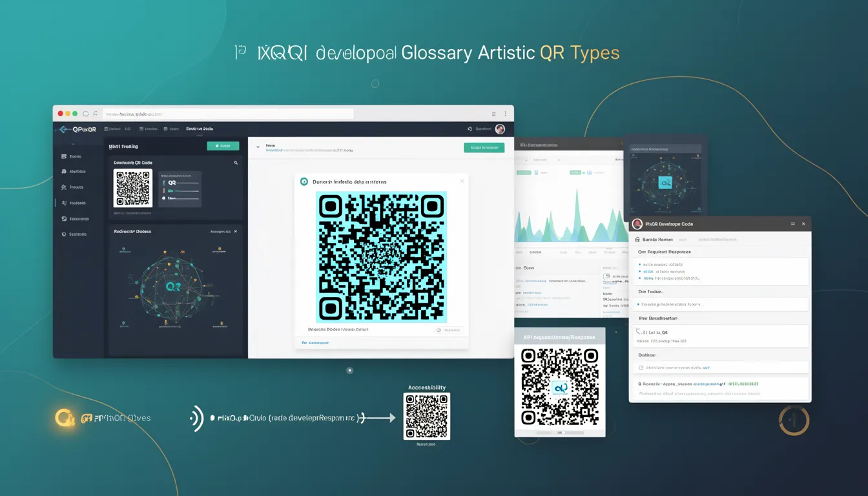Select the top Home icon in sidebar
The height and width of the screenshot is (496, 868).
pos(63,156)
